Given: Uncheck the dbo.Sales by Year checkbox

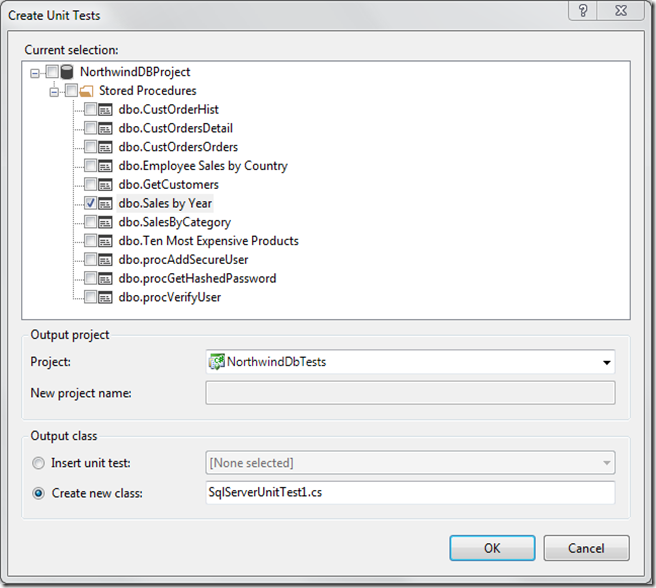Looking at the screenshot, I should point(91,203).
